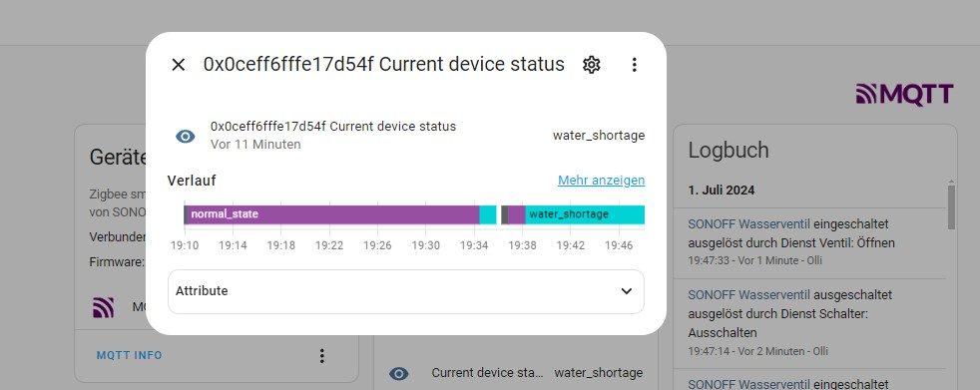This screenshot has height=390, width=980.
Task: Click the MQTT logo at top right
Action: coord(904,95)
